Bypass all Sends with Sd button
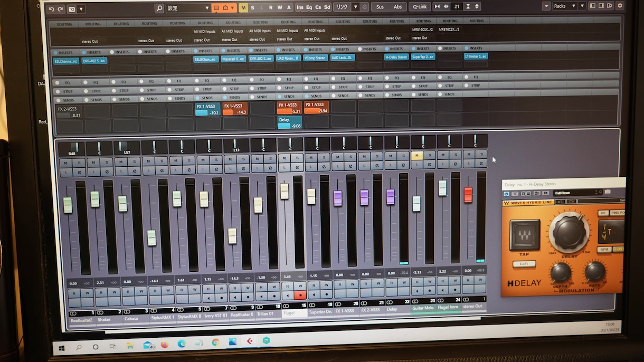 click(x=327, y=7)
